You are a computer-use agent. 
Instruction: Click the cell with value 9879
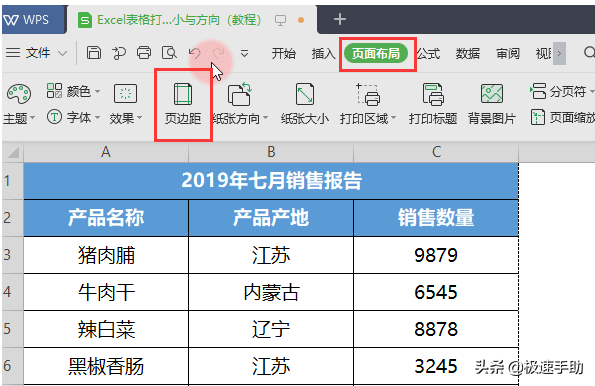[x=436, y=255]
